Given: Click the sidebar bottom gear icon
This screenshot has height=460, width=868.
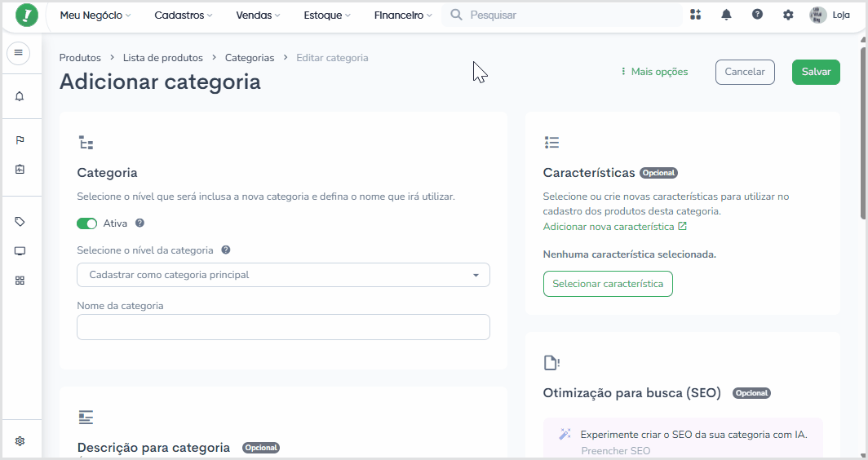Looking at the screenshot, I should [x=20, y=441].
